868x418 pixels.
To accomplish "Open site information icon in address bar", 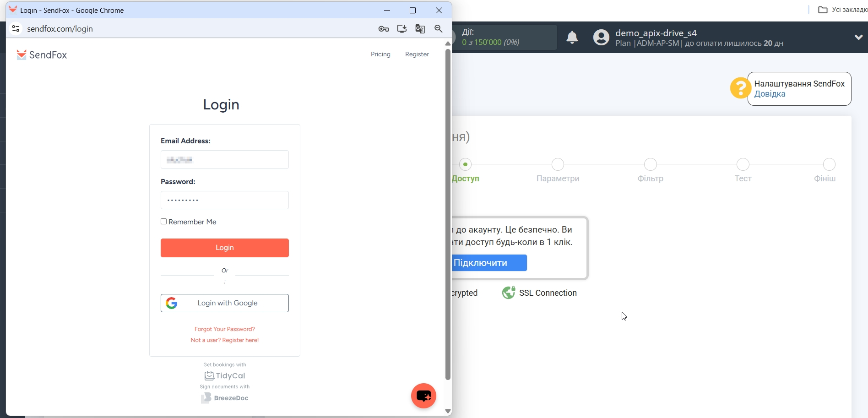I will click(x=16, y=29).
